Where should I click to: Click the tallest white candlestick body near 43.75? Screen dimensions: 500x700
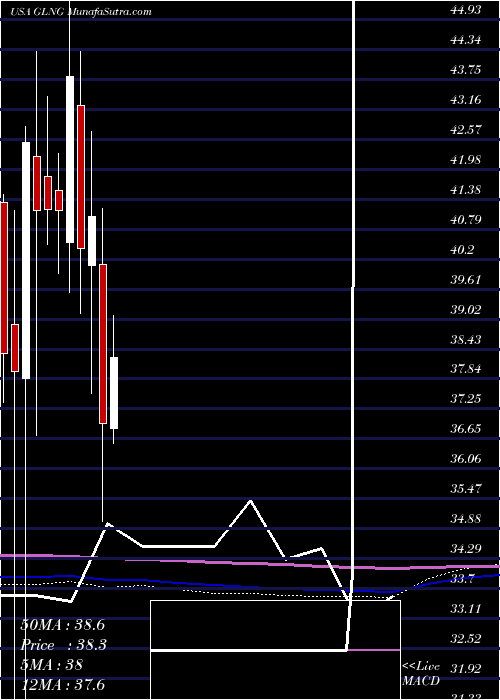coord(70,159)
